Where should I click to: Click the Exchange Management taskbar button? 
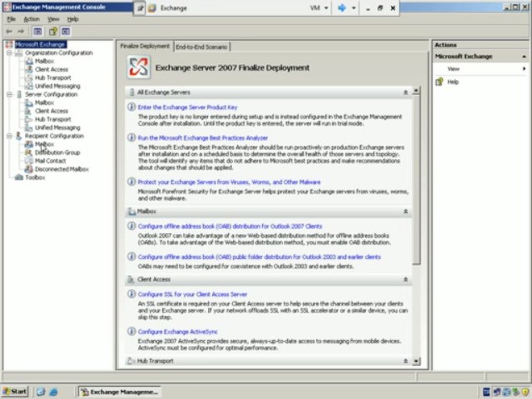click(120, 392)
